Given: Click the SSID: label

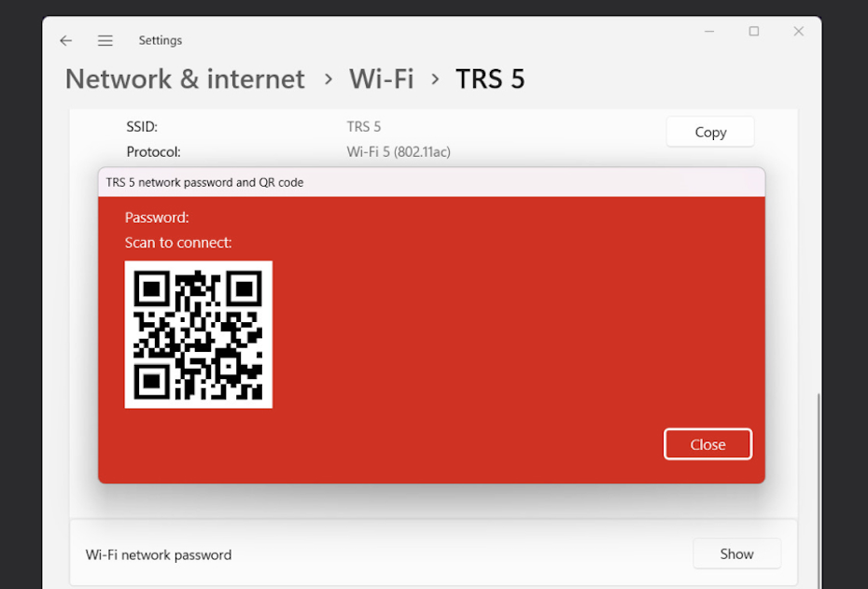Looking at the screenshot, I should 142,127.
